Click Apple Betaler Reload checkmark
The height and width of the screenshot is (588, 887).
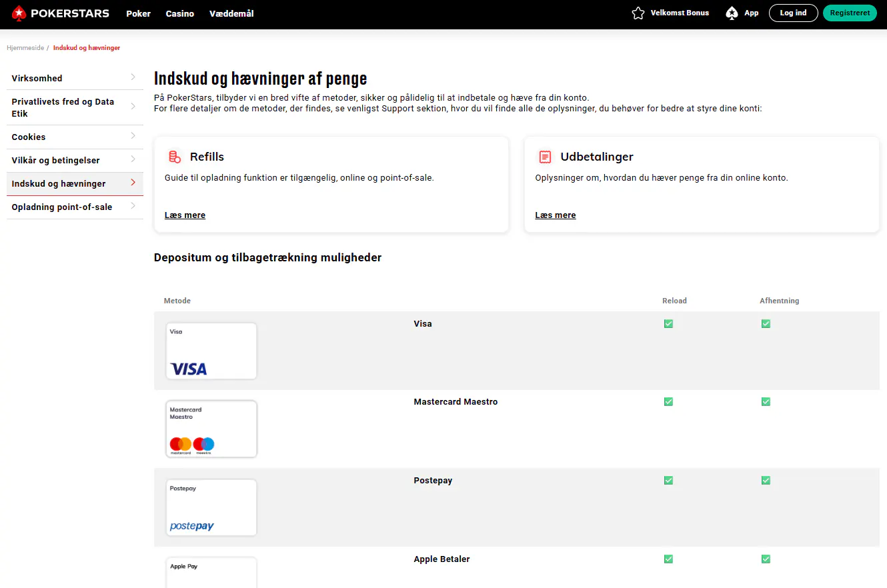coord(668,559)
